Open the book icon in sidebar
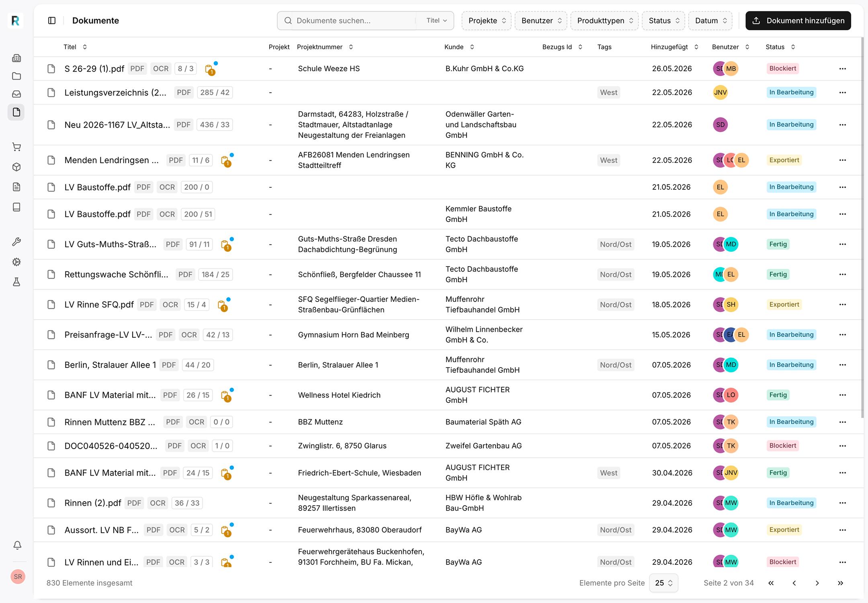This screenshot has width=868, height=603. click(16, 207)
